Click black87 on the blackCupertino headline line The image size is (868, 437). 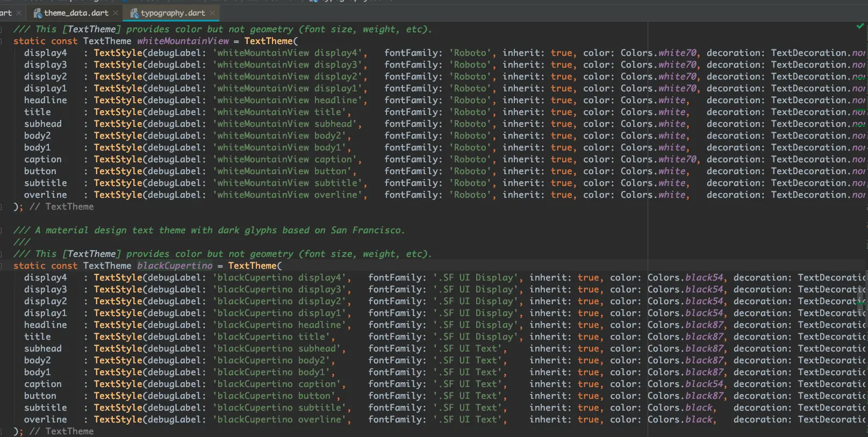coord(704,325)
